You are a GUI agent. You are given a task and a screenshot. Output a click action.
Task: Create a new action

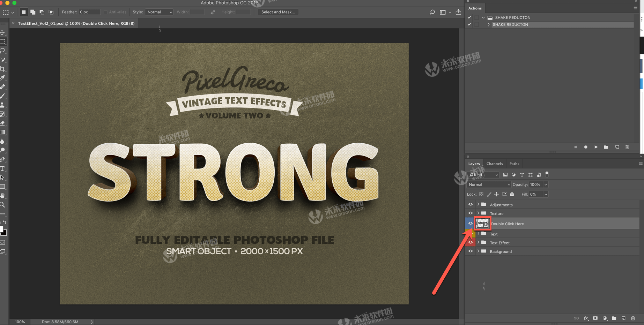617,147
